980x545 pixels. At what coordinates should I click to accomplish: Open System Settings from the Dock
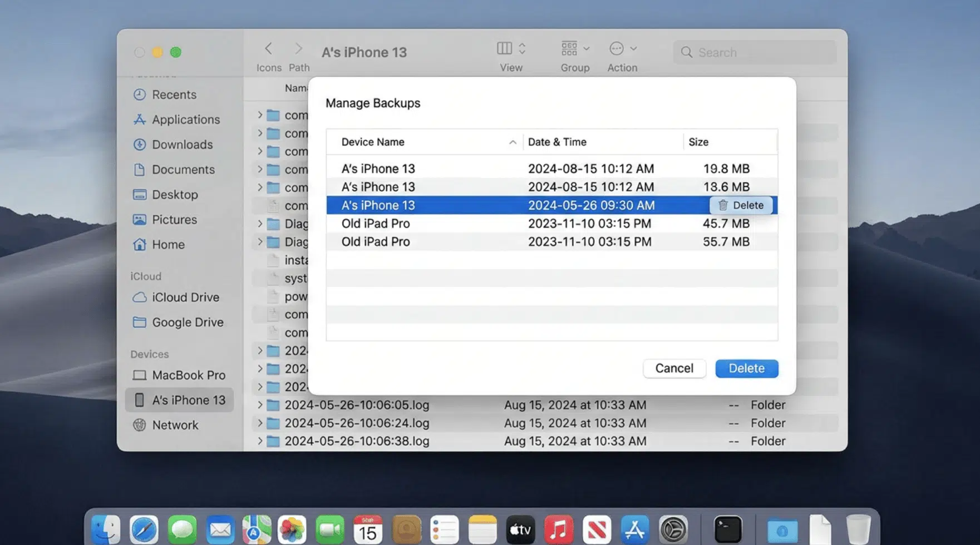673,529
